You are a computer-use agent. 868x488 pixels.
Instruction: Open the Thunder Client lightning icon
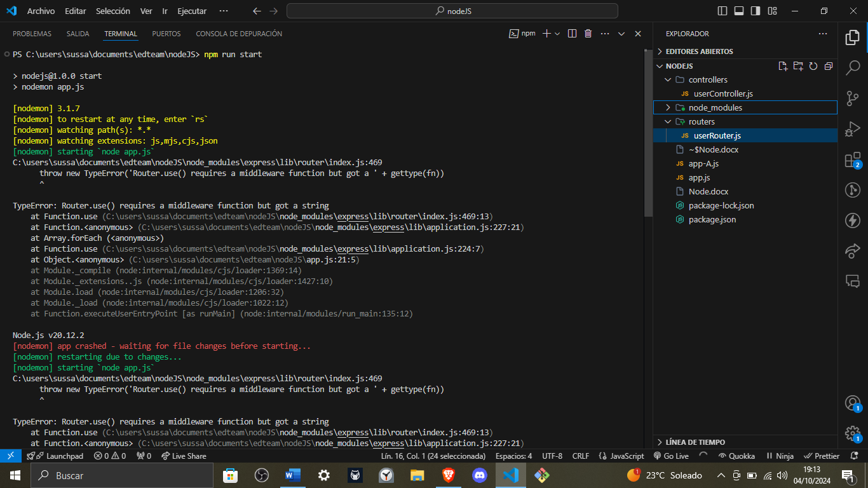point(853,220)
